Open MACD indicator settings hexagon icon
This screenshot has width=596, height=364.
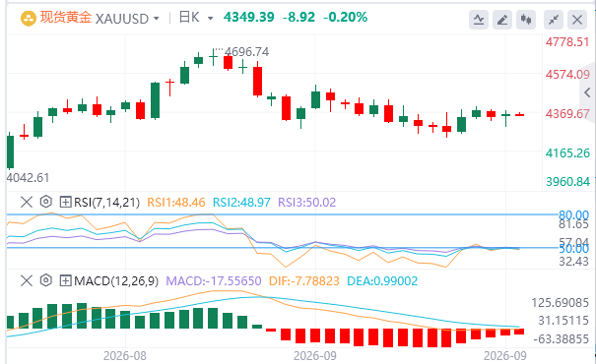46,280
